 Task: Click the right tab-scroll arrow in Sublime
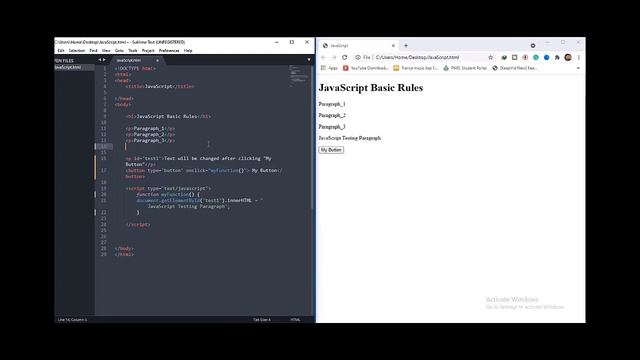pos(104,60)
